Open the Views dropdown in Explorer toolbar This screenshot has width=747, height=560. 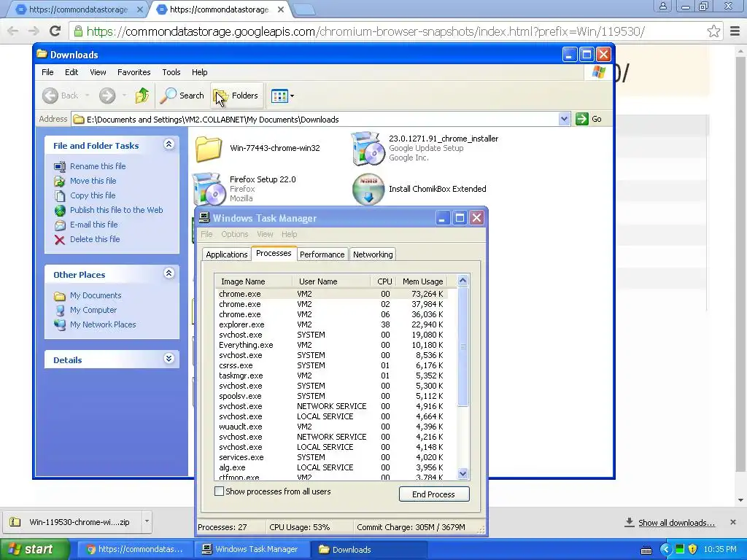click(x=282, y=96)
